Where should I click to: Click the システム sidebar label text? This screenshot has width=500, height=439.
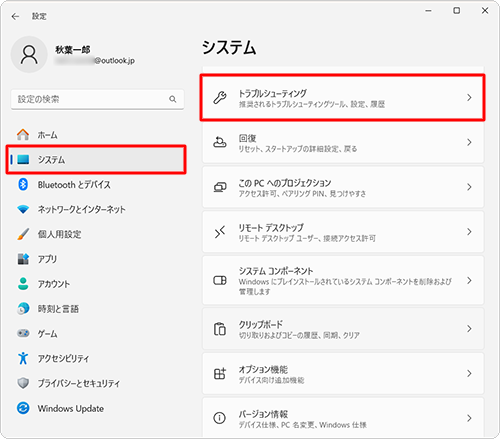(x=51, y=160)
